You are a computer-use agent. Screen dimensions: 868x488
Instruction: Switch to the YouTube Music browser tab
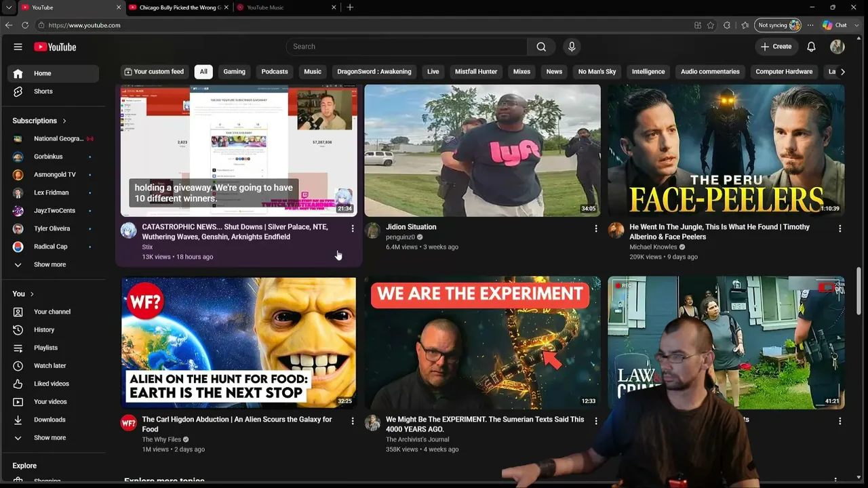pyautogui.click(x=286, y=7)
